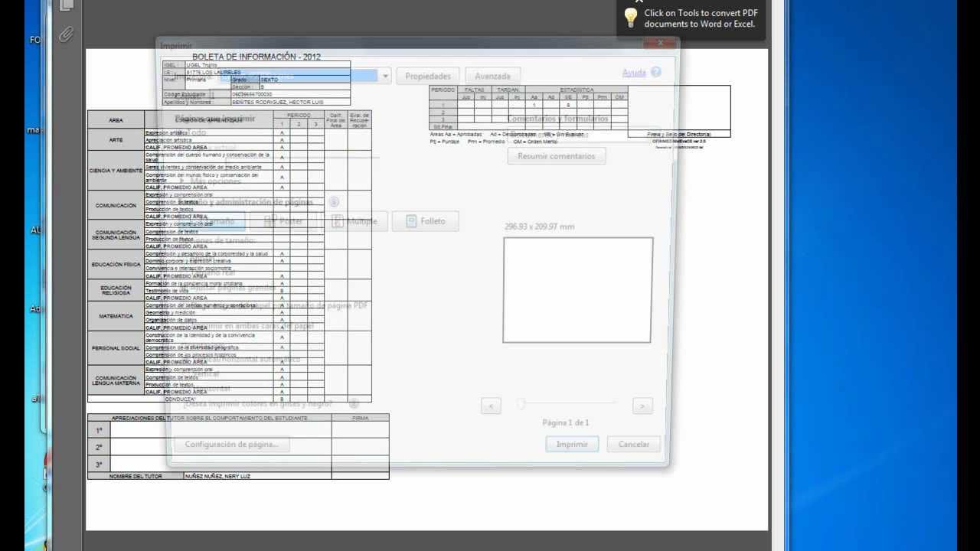Viewport: 980px width, 551px height.
Task: Click the Imprimir print button
Action: (572, 444)
